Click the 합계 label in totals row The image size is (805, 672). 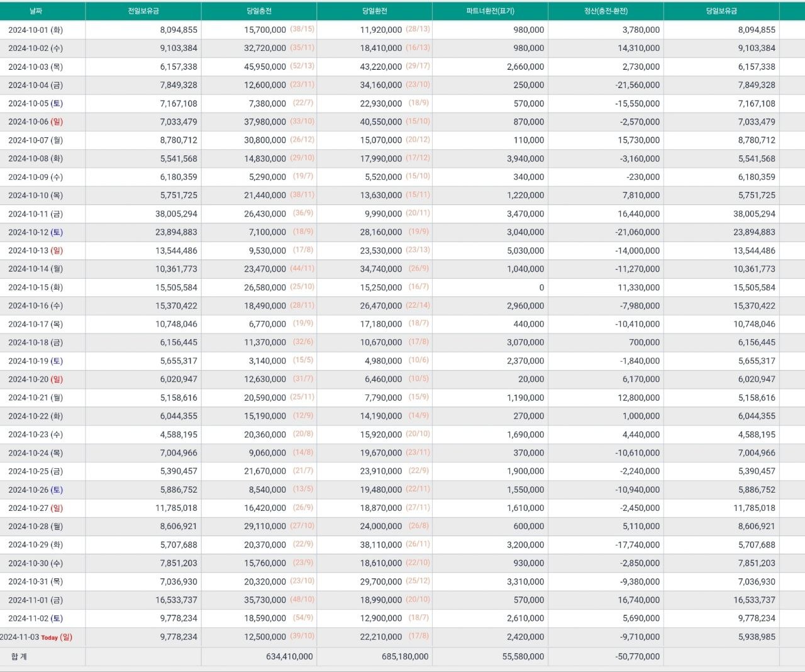pyautogui.click(x=19, y=656)
